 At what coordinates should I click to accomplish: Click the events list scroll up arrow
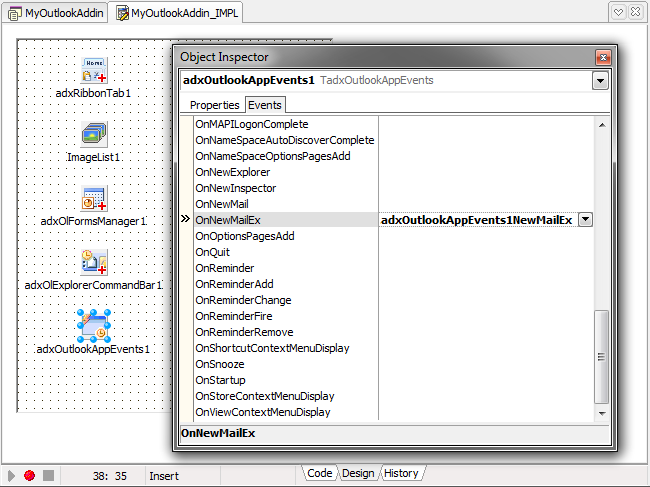point(602,125)
